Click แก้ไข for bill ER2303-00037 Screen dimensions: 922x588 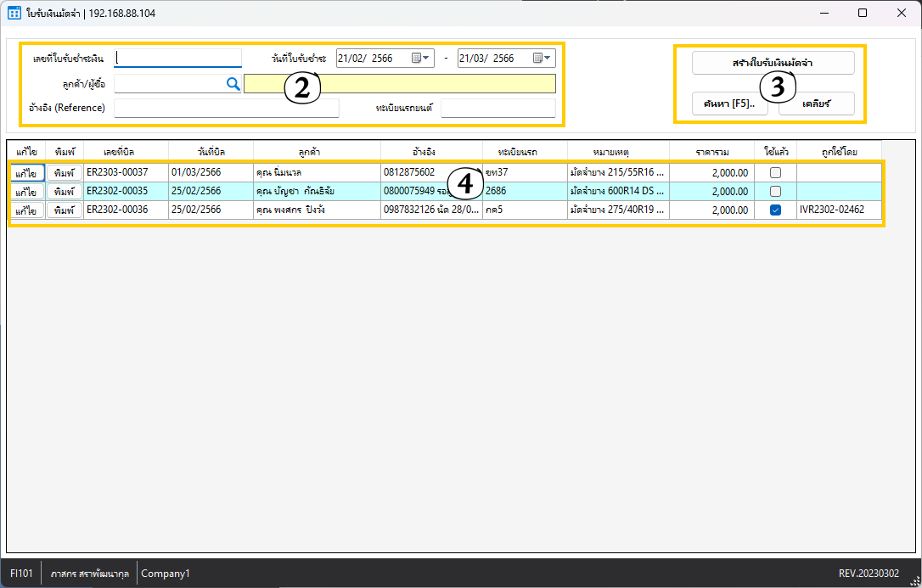point(25,172)
